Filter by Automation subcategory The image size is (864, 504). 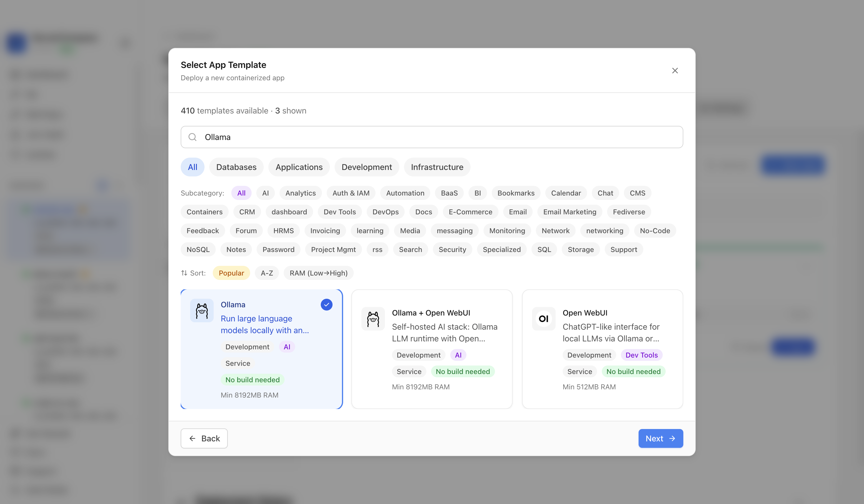[x=405, y=193]
